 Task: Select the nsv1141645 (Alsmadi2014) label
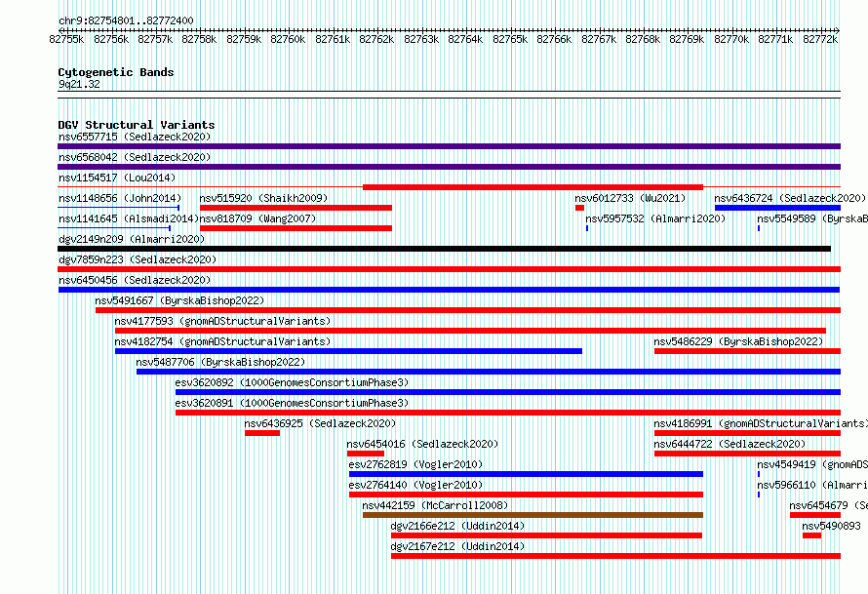coord(129,218)
